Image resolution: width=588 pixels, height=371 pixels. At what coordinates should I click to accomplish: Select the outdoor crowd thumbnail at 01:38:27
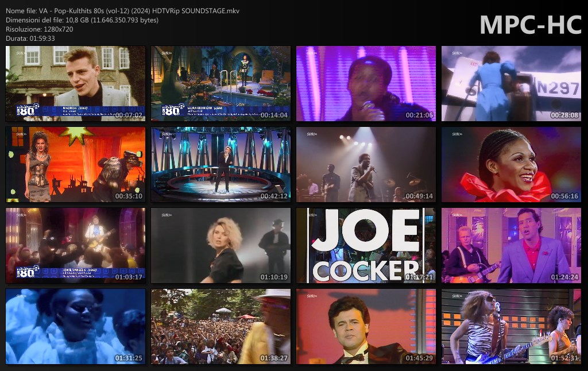tap(220, 326)
